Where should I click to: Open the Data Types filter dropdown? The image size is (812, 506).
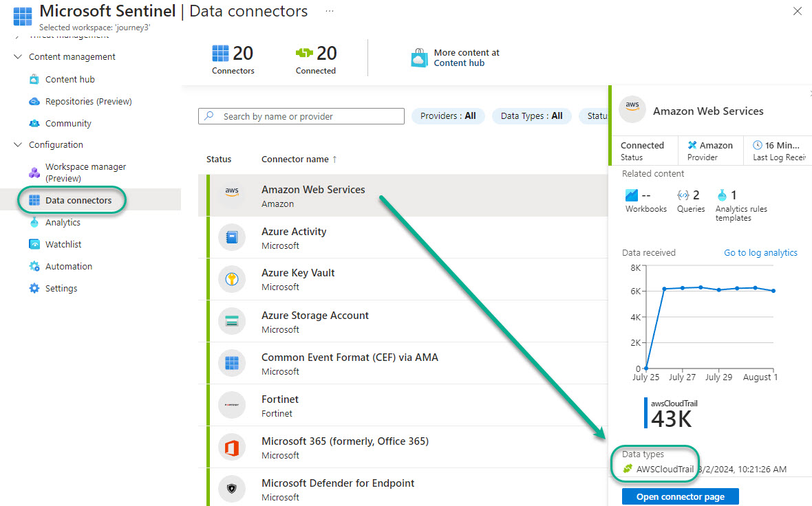click(x=531, y=116)
